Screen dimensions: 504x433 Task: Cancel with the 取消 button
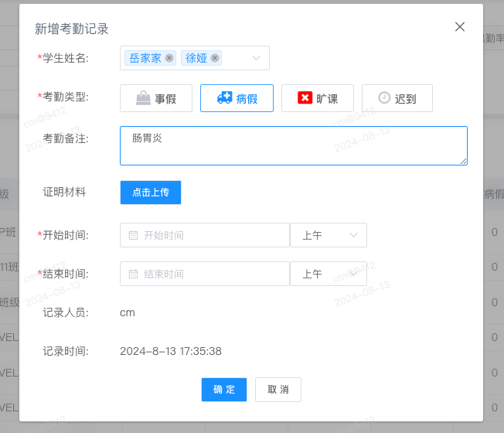[x=278, y=390]
